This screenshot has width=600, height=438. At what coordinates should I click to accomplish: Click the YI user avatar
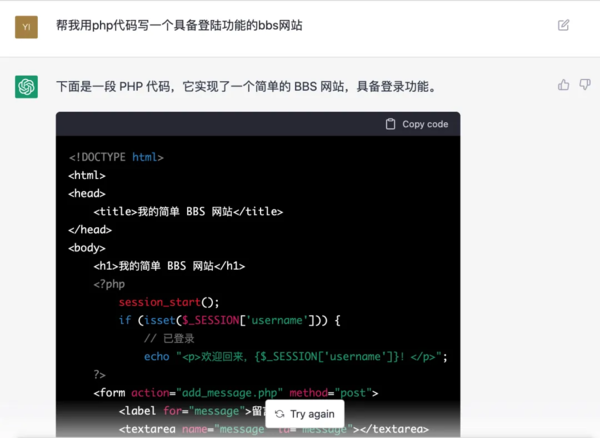coord(26,27)
